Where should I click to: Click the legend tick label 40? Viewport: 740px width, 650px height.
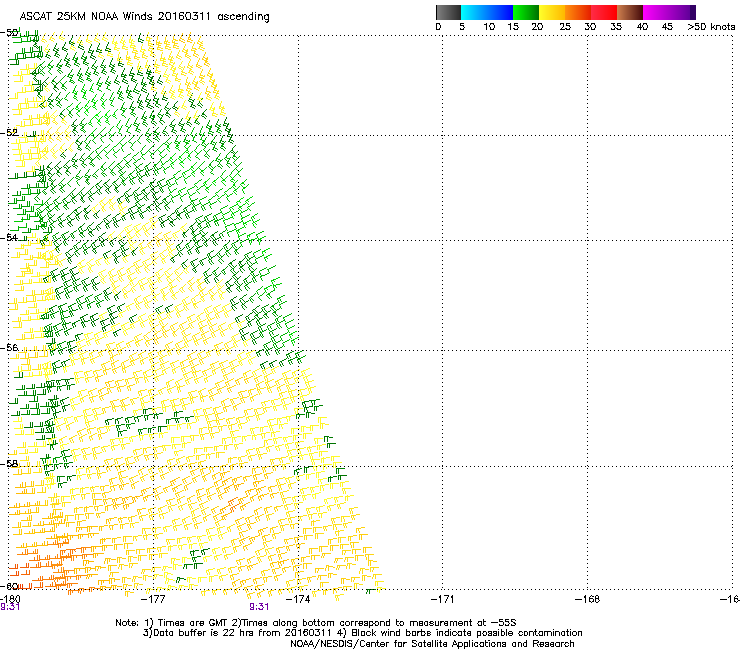point(642,27)
